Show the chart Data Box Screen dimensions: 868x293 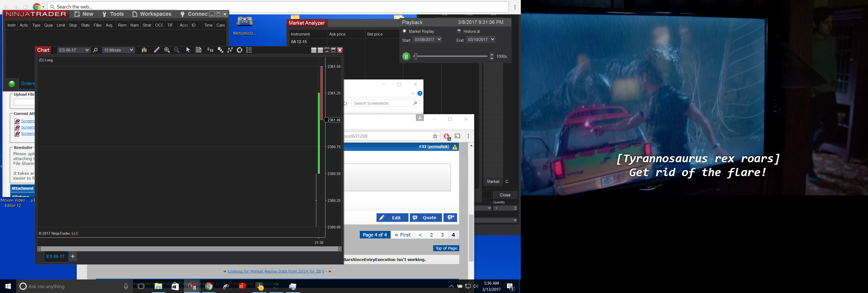click(x=199, y=50)
